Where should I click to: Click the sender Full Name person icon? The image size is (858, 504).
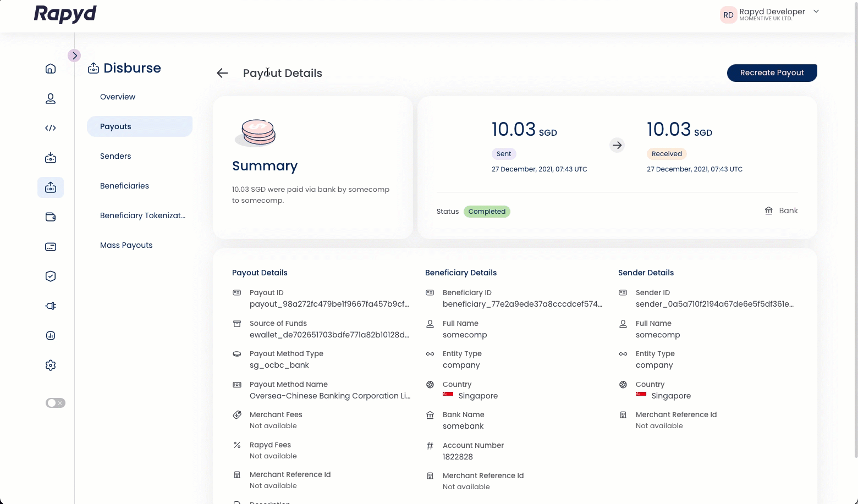tap(623, 323)
